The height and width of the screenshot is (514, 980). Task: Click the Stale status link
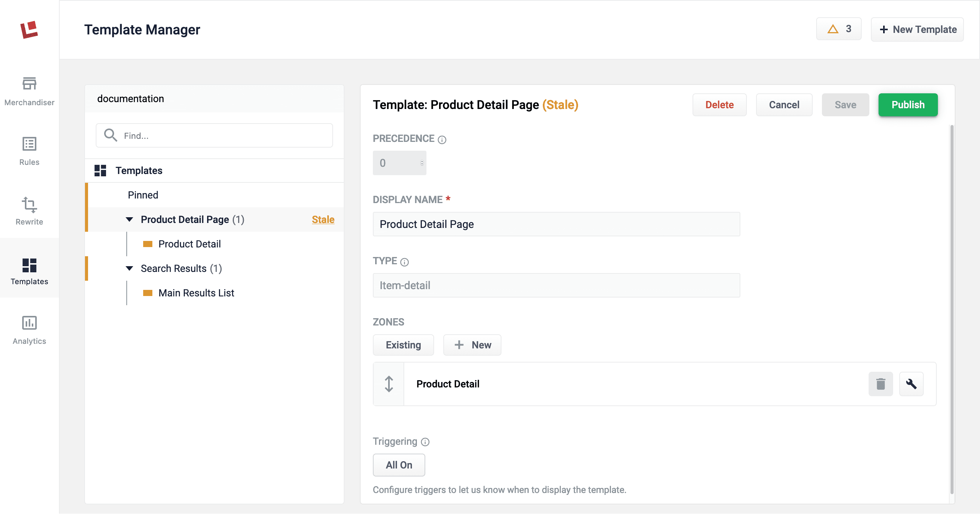tap(323, 220)
